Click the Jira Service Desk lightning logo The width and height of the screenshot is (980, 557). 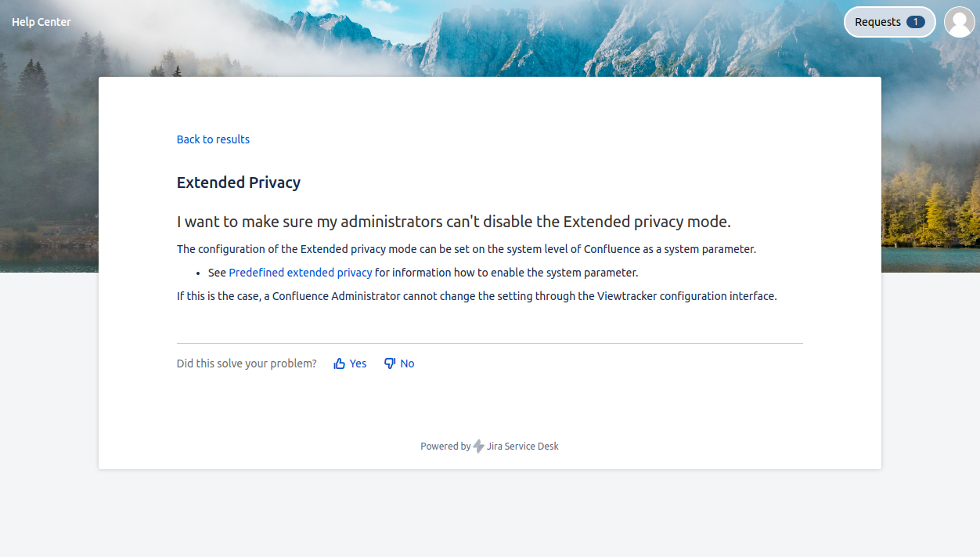click(478, 447)
